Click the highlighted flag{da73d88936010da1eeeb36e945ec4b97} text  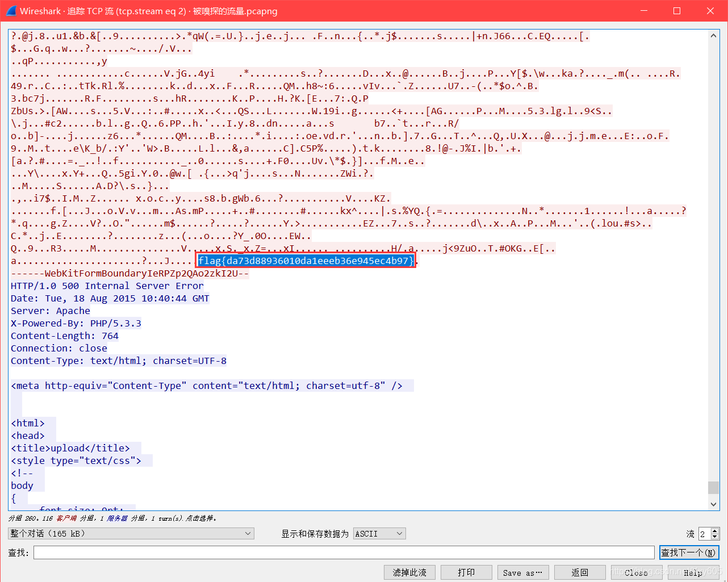pos(306,261)
